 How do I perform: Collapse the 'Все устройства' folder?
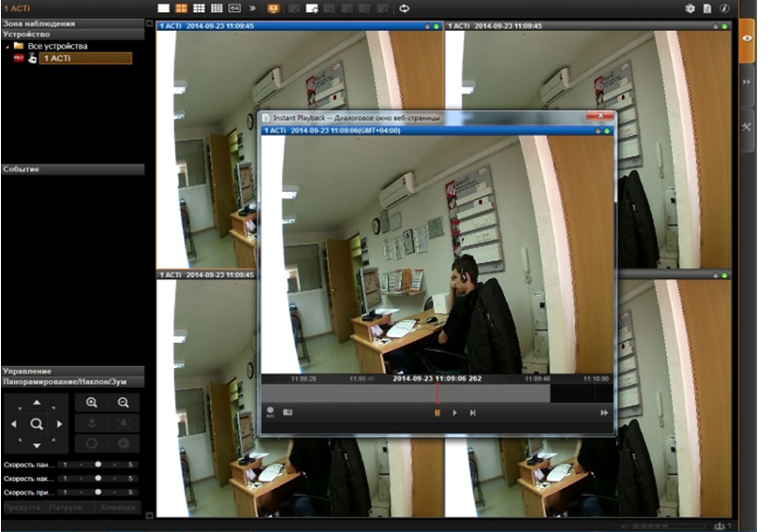[x=7, y=47]
